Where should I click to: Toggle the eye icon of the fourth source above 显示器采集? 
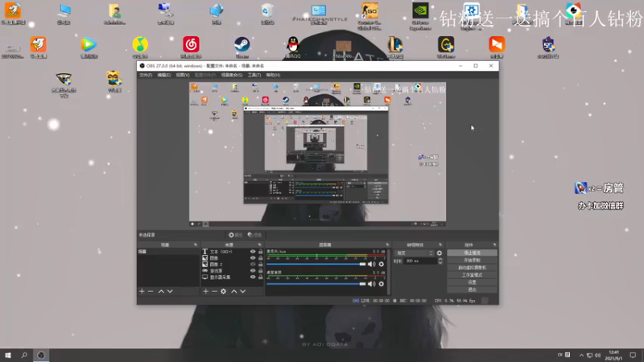click(253, 271)
